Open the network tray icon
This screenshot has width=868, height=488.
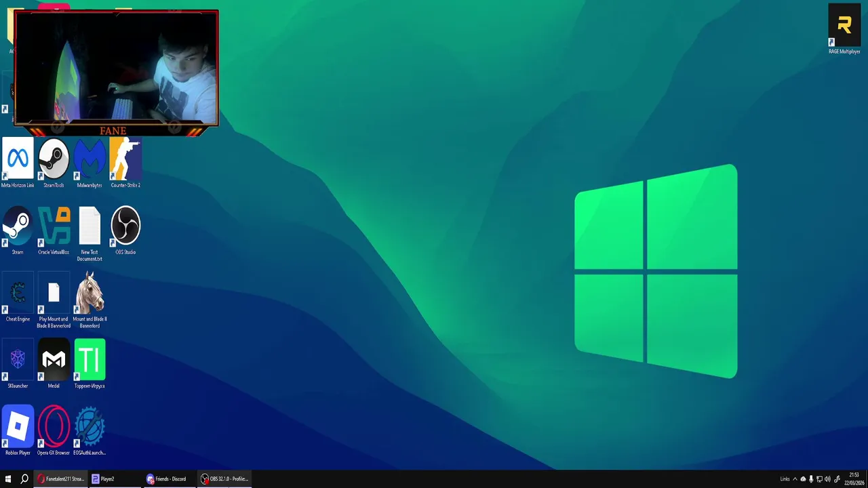pos(819,479)
